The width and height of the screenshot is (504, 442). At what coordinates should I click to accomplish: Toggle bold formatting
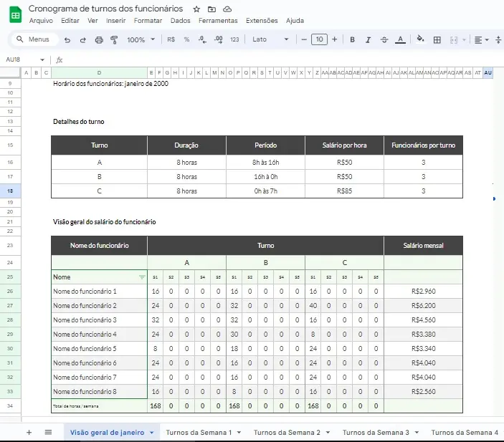[352, 39]
